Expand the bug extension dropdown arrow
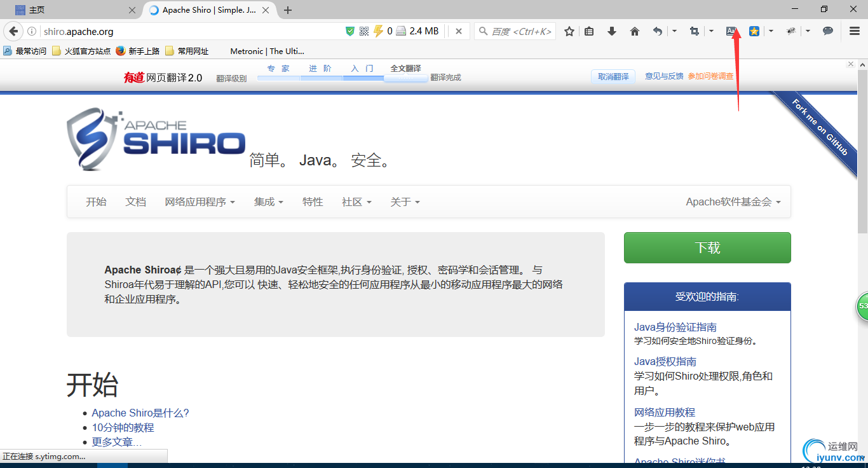The image size is (868, 468). [808, 31]
